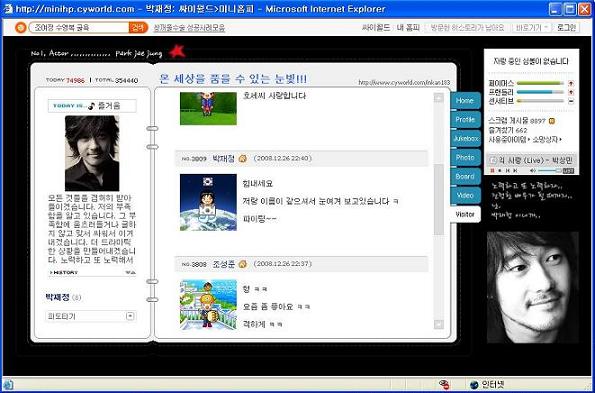
Task: Click the music note in TODAY IS
Action: click(91, 106)
